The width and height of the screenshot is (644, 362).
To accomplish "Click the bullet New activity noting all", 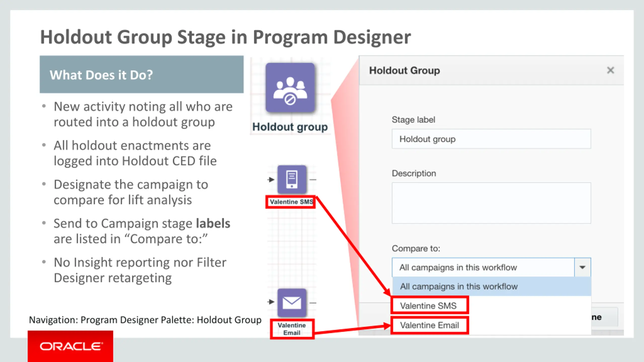I will [143, 114].
